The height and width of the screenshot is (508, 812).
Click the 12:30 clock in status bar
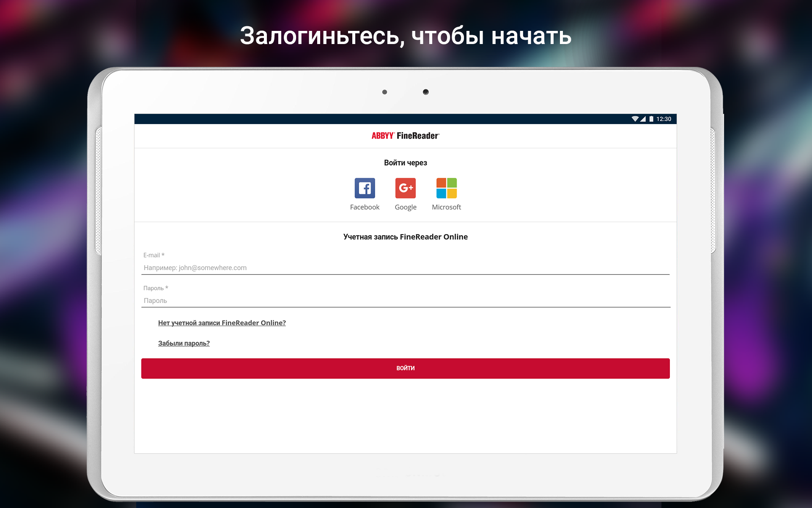click(664, 119)
